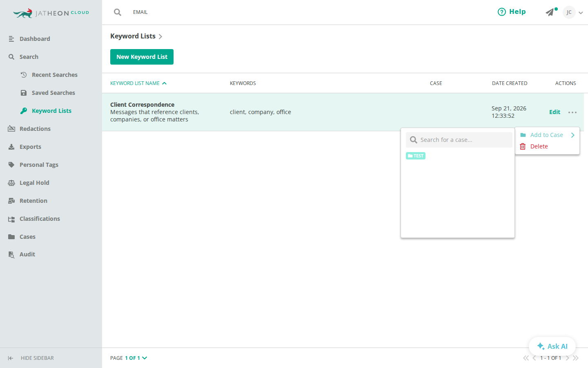
Task: Open Audit page
Action: 27,254
